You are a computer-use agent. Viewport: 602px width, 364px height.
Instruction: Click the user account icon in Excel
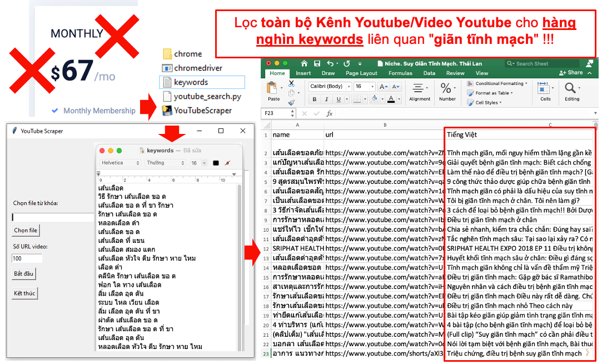[589, 63]
